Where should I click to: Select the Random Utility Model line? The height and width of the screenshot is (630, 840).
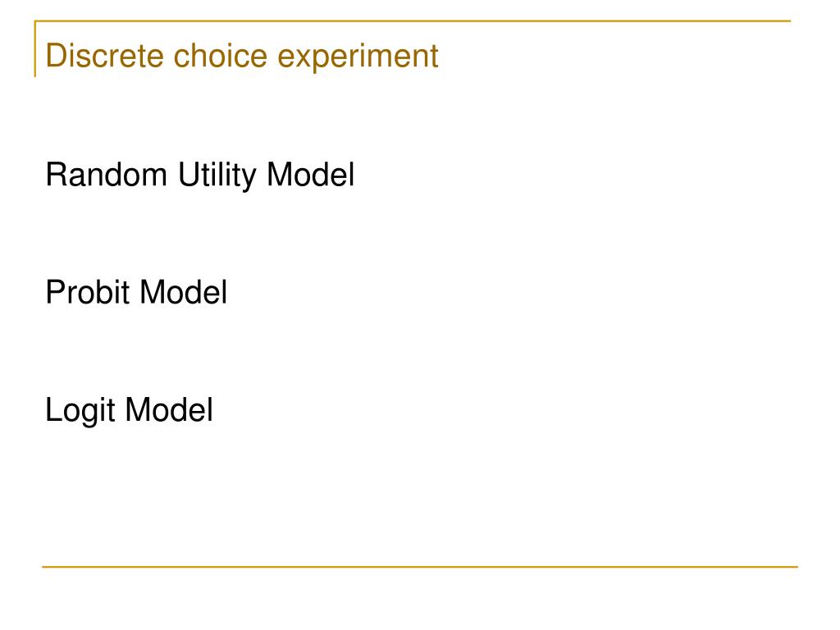(x=200, y=176)
